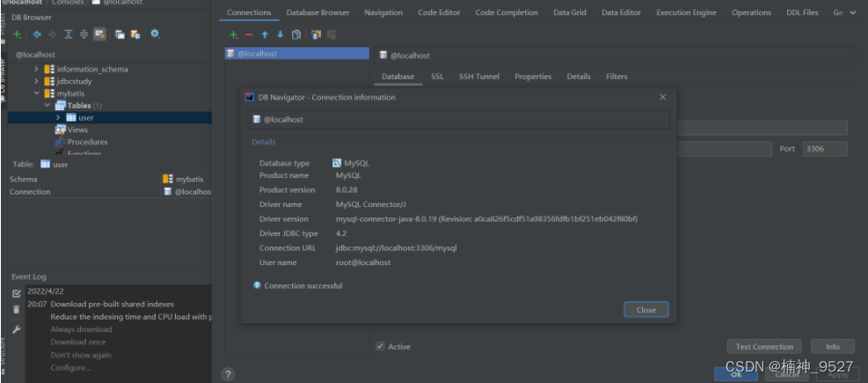This screenshot has width=868, height=383.
Task: Select the SSL sub-tab
Action: [x=437, y=77]
